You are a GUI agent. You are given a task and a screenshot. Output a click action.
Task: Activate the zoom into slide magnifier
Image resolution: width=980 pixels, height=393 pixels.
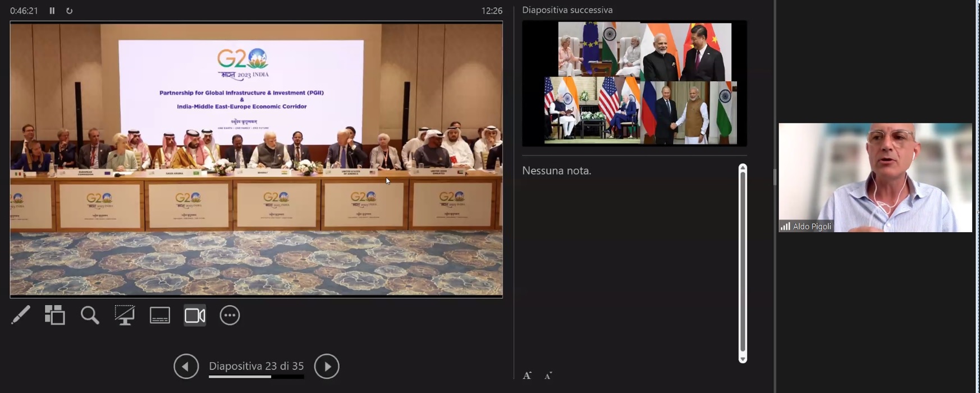click(90, 315)
